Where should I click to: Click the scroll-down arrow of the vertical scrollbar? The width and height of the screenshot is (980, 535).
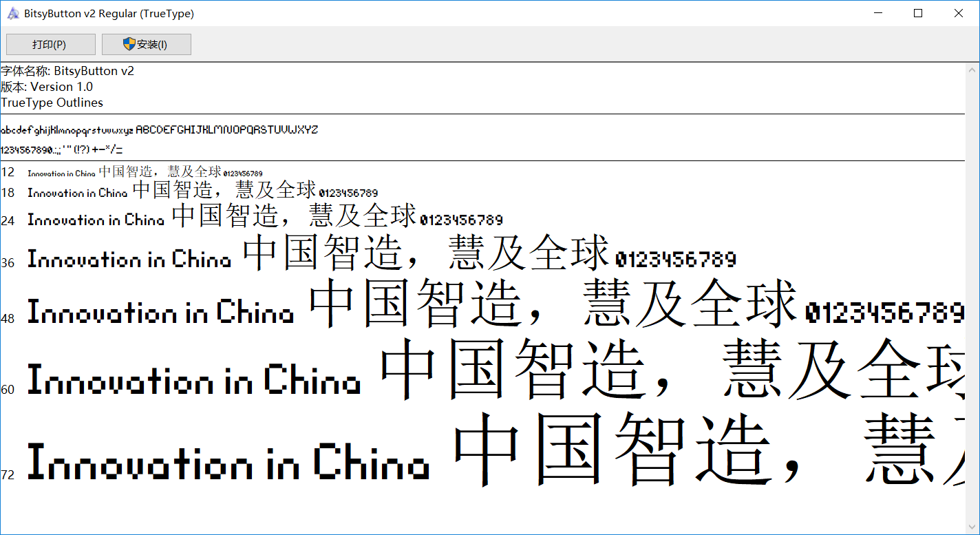click(972, 527)
